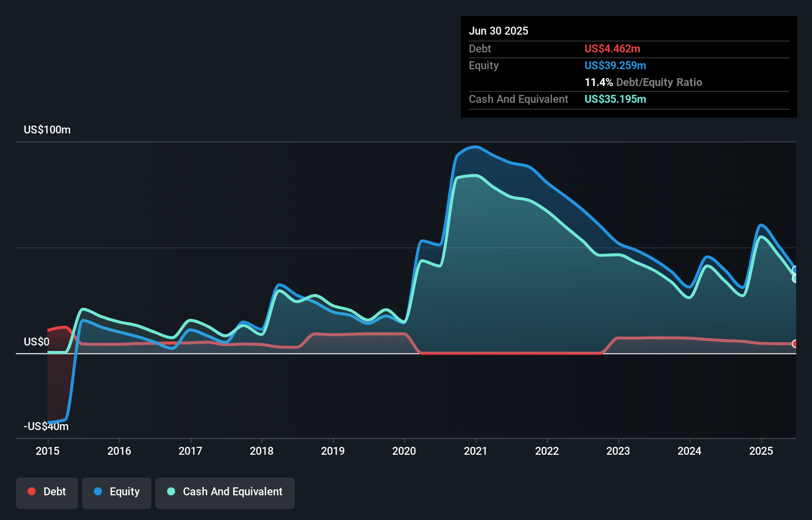812x520 pixels.
Task: Toggle the Equity series legend button
Action: pyautogui.click(x=117, y=493)
